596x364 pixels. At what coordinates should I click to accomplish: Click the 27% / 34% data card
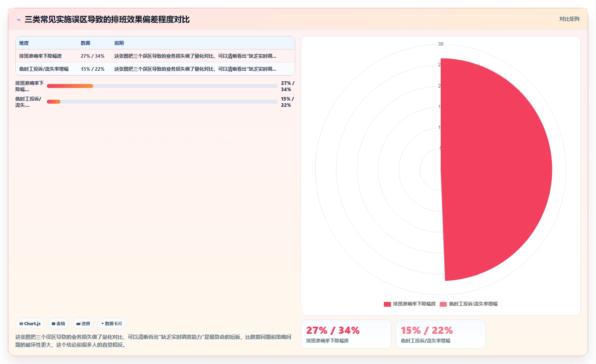tap(346, 334)
